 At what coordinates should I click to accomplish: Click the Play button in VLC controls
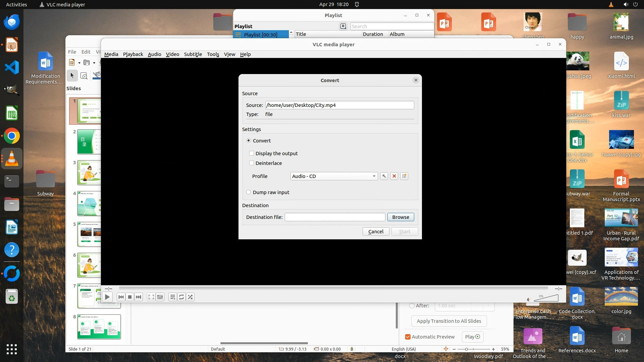[107, 297]
